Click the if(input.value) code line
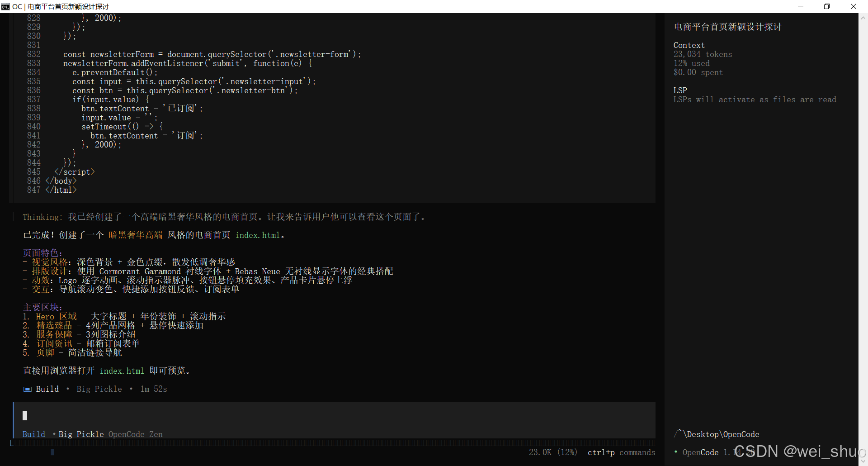 (x=111, y=100)
